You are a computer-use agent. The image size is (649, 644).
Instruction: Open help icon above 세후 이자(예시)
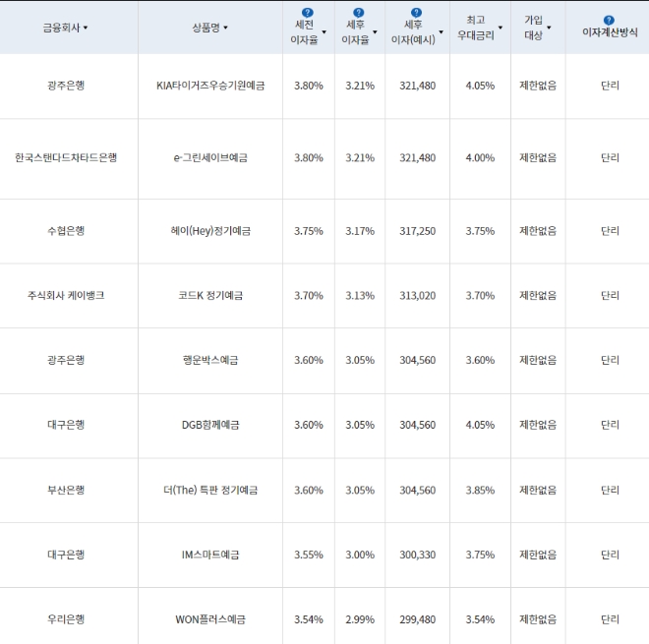click(416, 13)
